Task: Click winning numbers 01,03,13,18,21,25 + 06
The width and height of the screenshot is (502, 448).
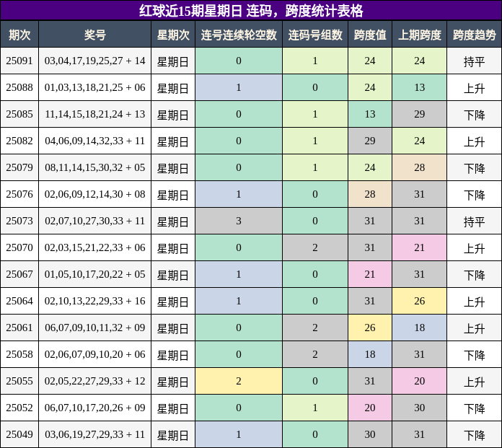Action: point(94,87)
